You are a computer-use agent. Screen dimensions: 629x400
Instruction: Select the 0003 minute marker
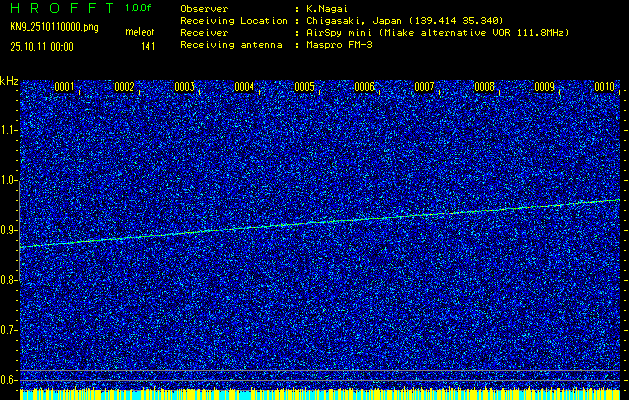tap(184, 87)
